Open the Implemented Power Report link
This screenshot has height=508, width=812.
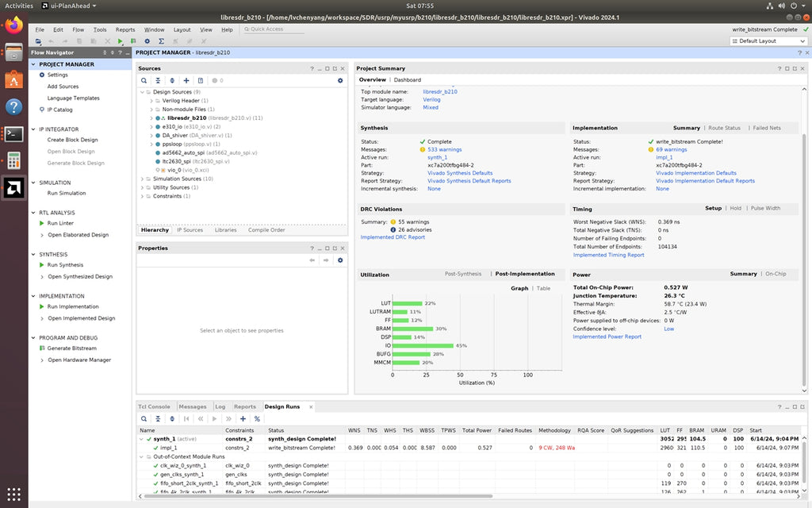(607, 337)
